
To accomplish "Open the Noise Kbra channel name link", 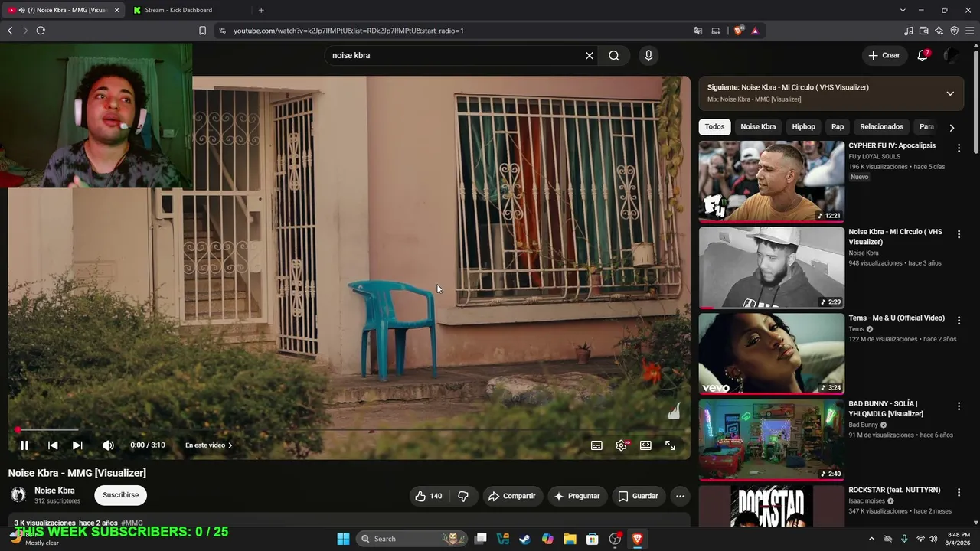I will point(54,491).
